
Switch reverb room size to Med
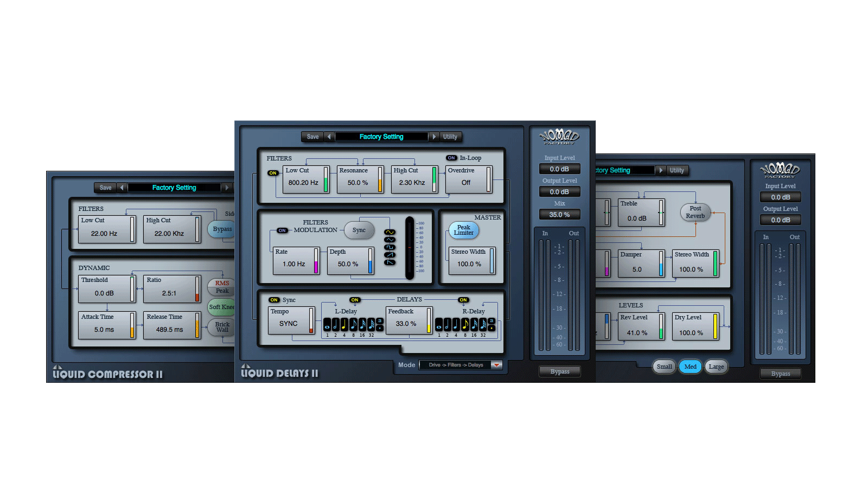tap(691, 367)
